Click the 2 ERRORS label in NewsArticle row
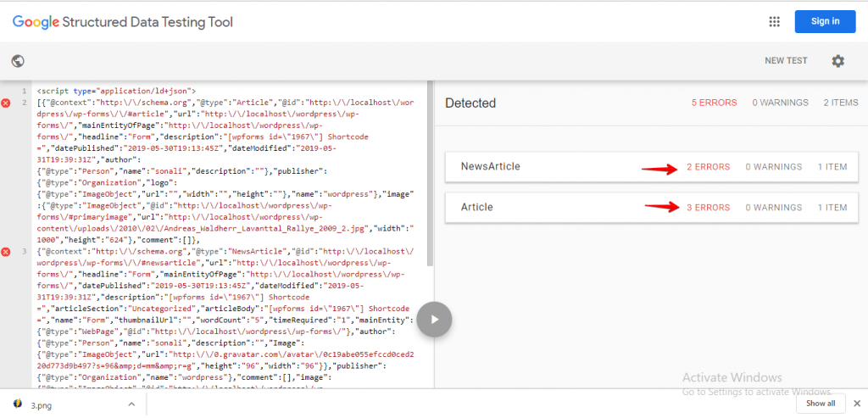This screenshot has height=418, width=868. [x=708, y=167]
